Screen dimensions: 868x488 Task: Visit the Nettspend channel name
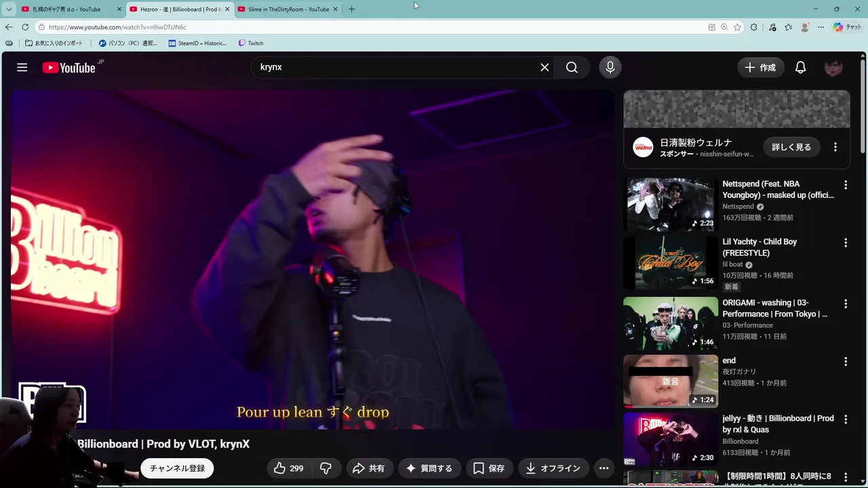tap(738, 207)
